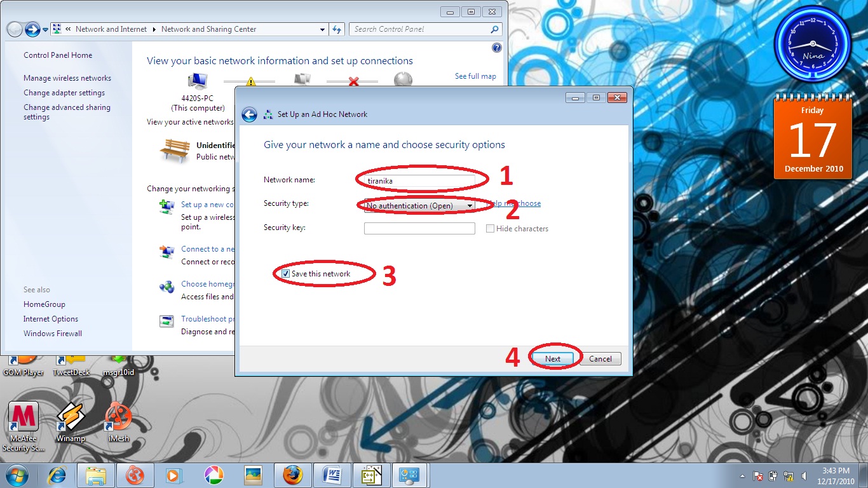Open Internet Options link
This screenshot has height=488, width=868.
51,319
